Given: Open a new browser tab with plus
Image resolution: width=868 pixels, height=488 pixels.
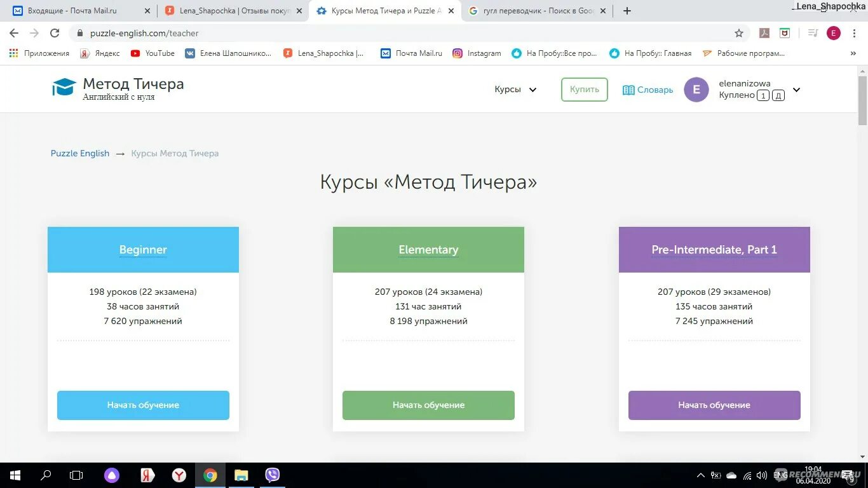Looking at the screenshot, I should pos(627,11).
